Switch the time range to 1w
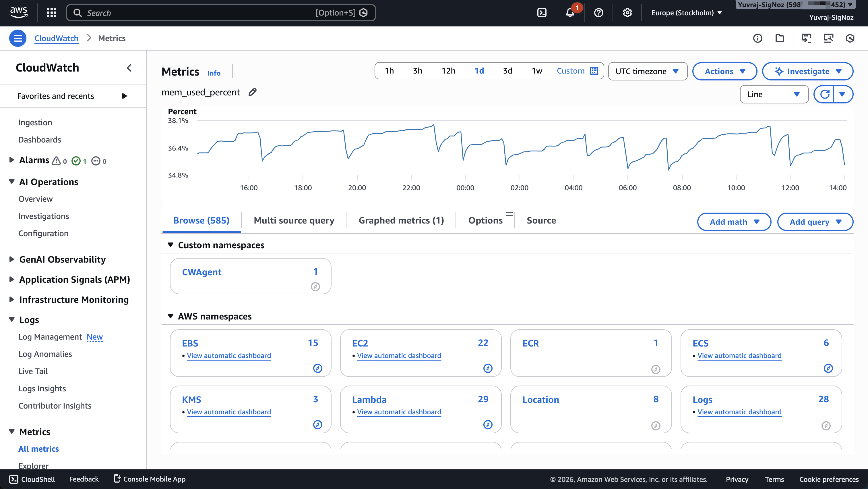Image resolution: width=868 pixels, height=489 pixels. tap(536, 71)
